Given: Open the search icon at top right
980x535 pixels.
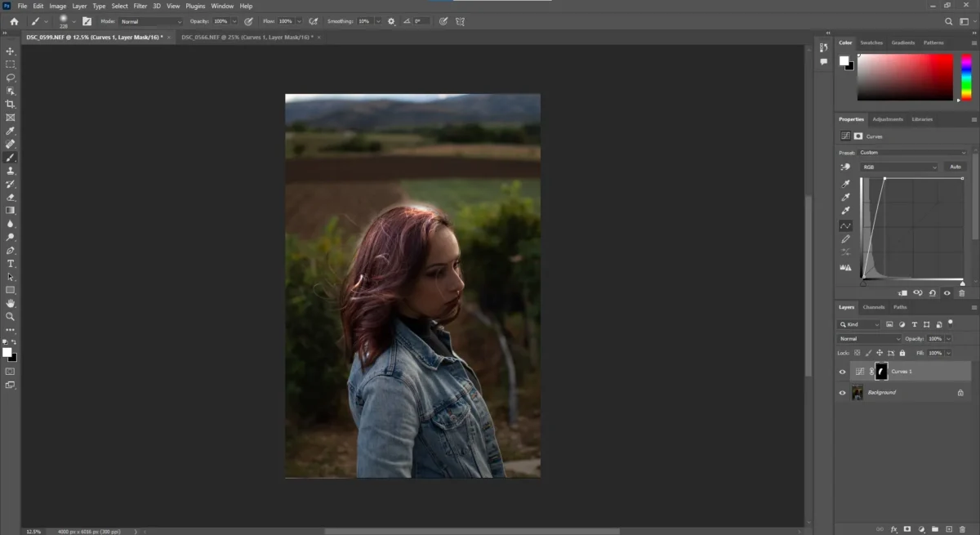Looking at the screenshot, I should pos(948,21).
